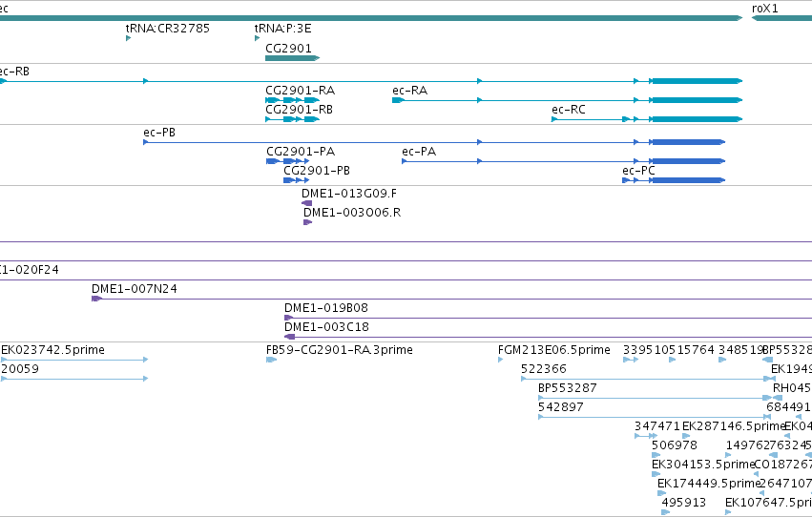Select the 347471 EST feature
Viewport: 812px width, 517px height.
[x=646, y=436]
